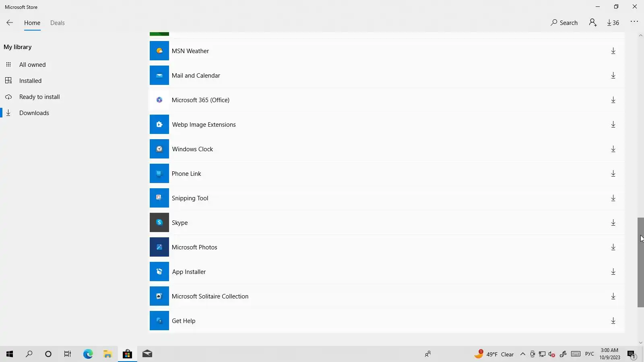Screen dimensions: 644x362
Task: Click the Phone Link app name
Action: coord(186,174)
